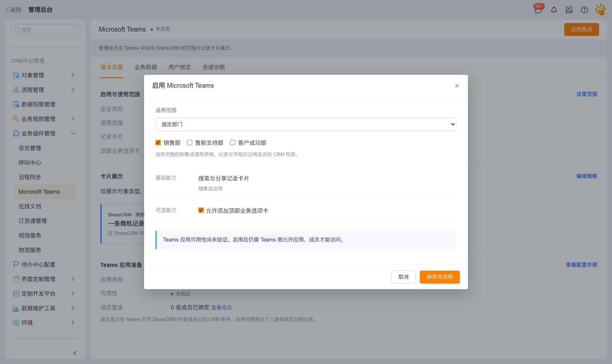Image resolution: width=612 pixels, height=364 pixels.
Task: Expand the 界面定制管理 chevron
Action: pos(73,279)
